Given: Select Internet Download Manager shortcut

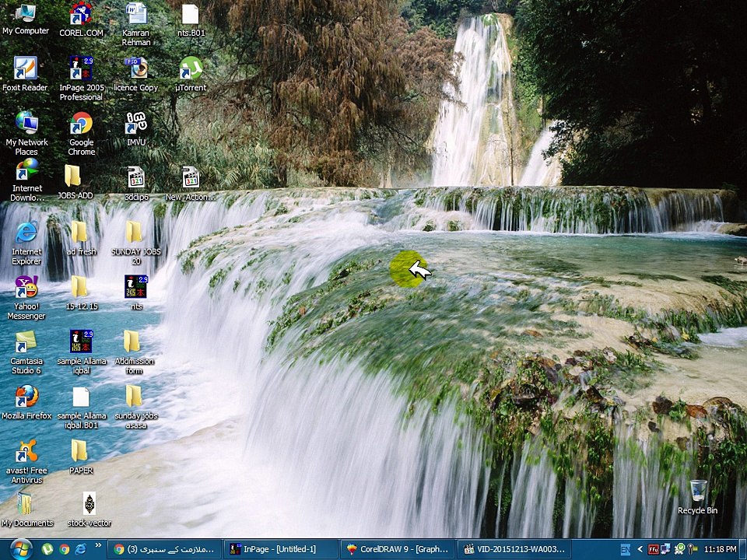Looking at the screenshot, I should point(27,180).
